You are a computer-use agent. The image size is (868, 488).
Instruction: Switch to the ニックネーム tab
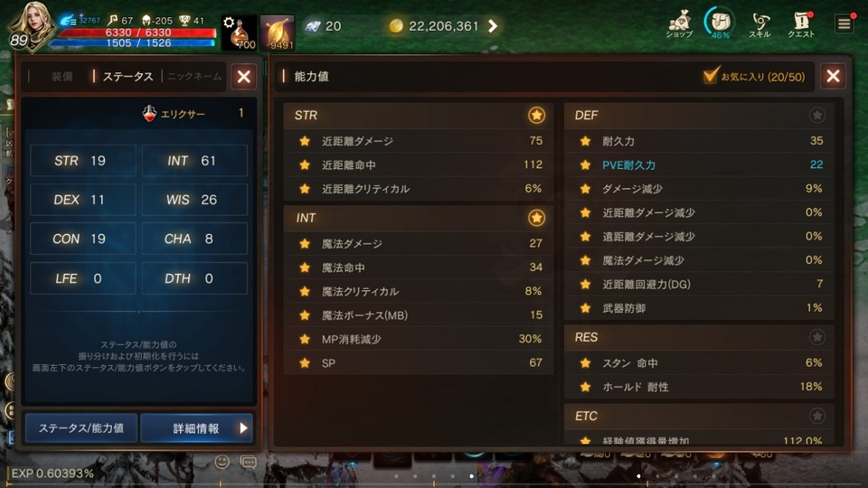point(194,76)
